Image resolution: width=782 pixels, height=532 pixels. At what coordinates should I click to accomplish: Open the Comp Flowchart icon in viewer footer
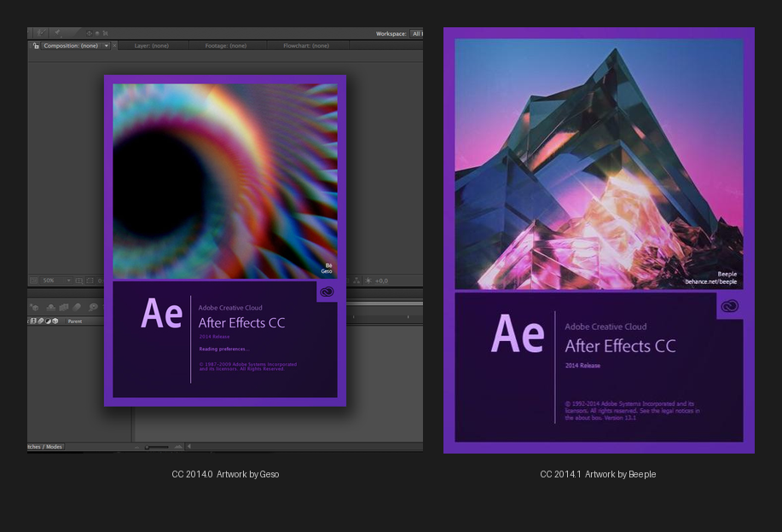(x=356, y=280)
